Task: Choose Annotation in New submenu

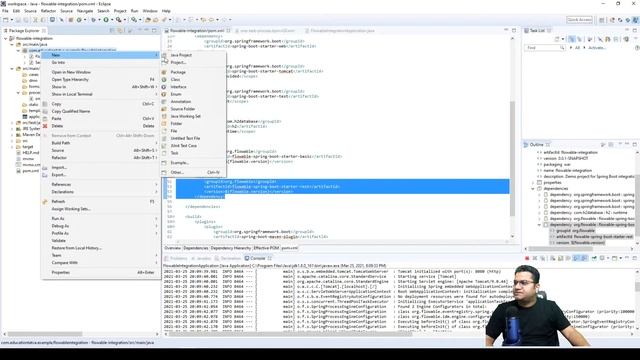Action: point(180,102)
